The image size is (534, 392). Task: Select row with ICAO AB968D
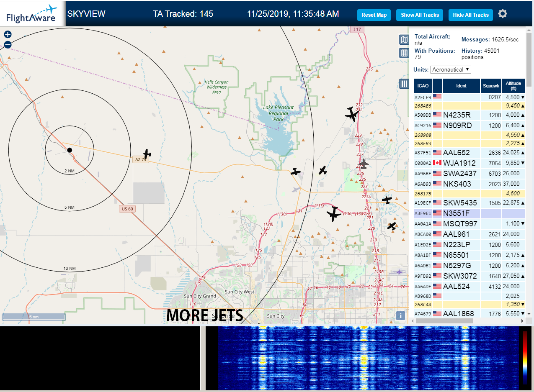470,296
